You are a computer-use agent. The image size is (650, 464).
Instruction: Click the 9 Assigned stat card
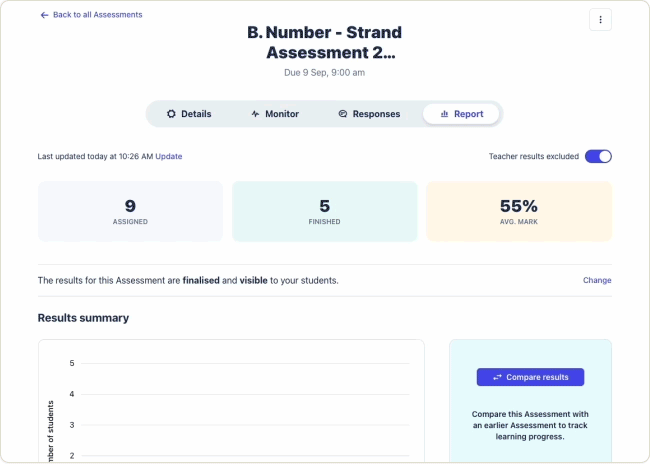point(130,211)
